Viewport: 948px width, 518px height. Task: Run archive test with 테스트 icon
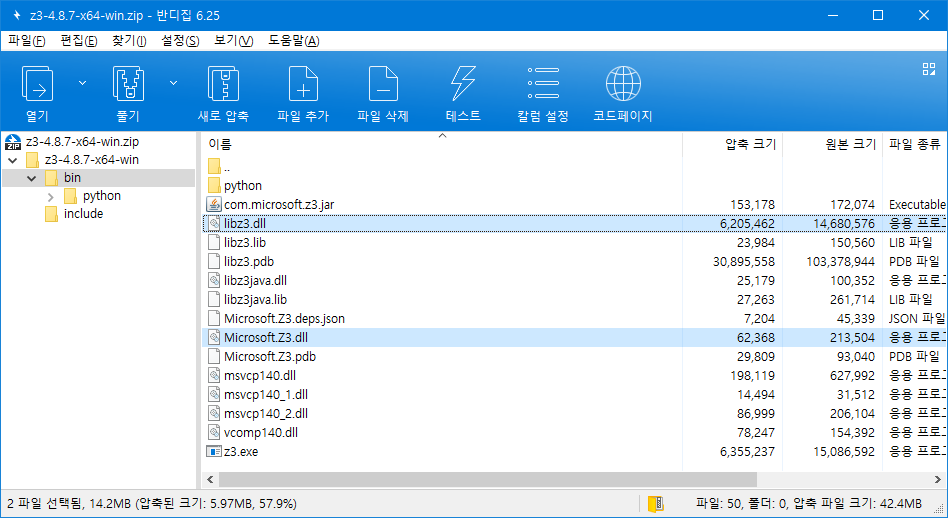click(463, 83)
